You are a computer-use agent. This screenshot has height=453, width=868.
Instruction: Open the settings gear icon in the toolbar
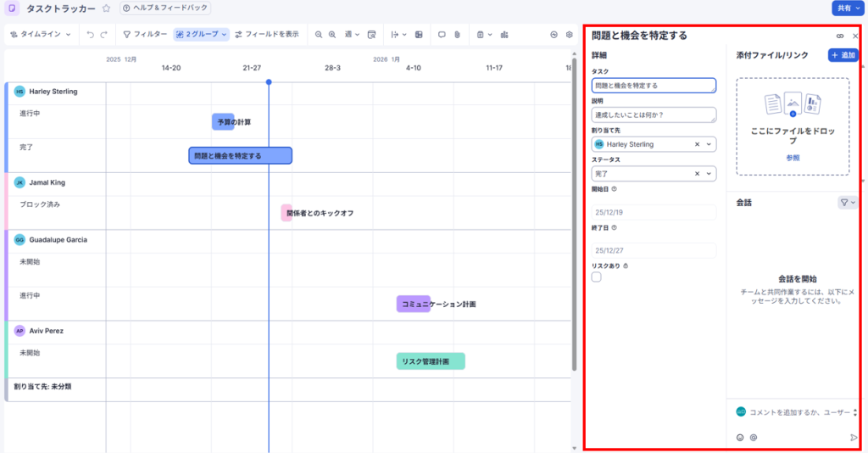pyautogui.click(x=569, y=35)
